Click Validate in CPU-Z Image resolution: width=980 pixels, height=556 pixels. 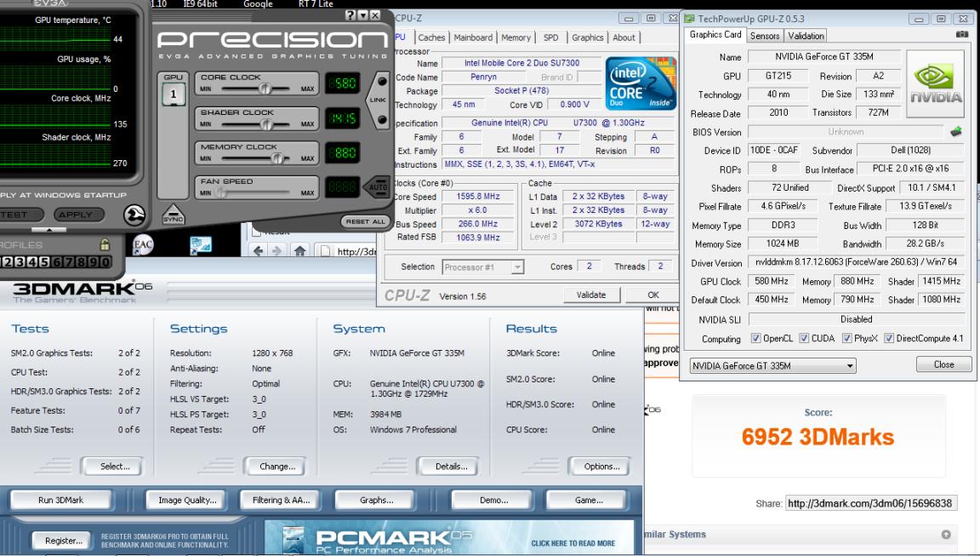pyautogui.click(x=591, y=295)
